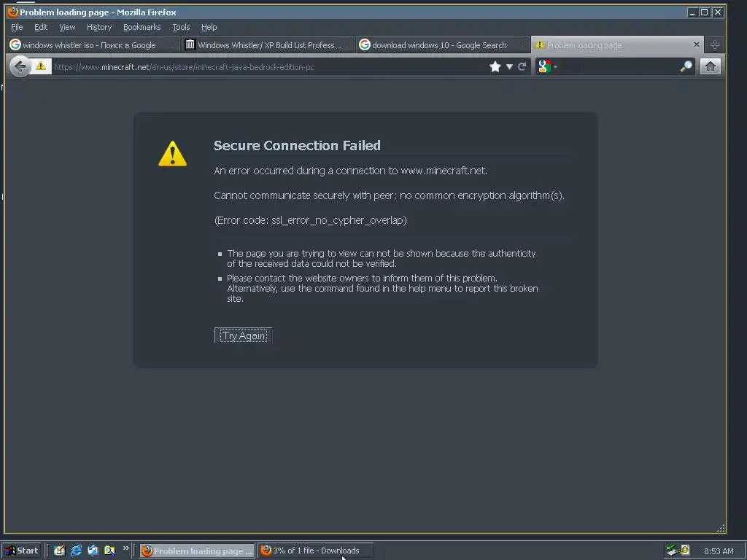
Task: Click the back navigation arrow
Action: [20, 66]
